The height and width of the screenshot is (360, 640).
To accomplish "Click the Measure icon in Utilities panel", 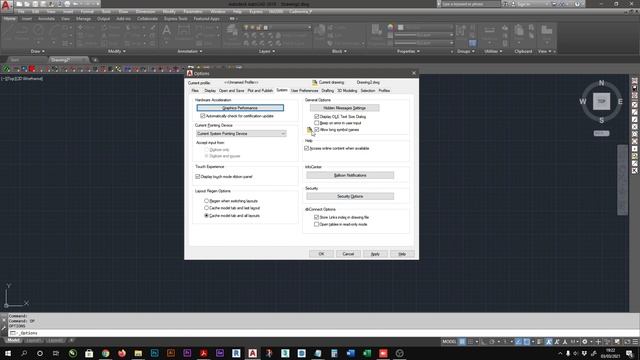I will click(489, 30).
